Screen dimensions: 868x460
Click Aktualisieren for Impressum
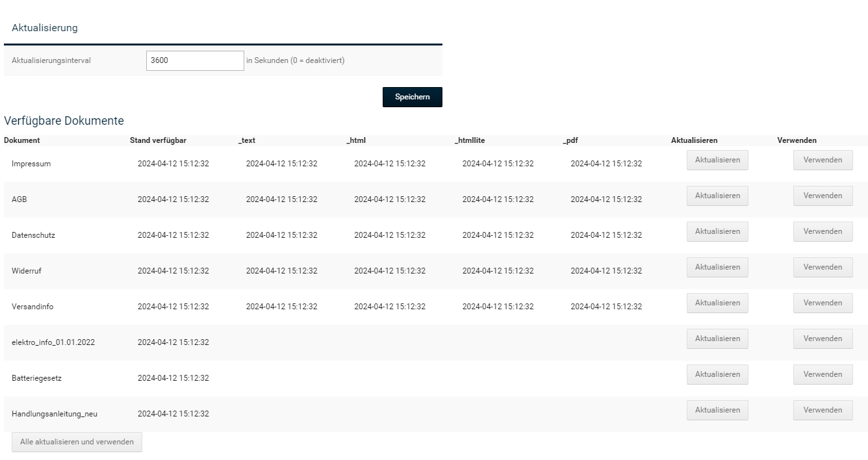point(717,160)
